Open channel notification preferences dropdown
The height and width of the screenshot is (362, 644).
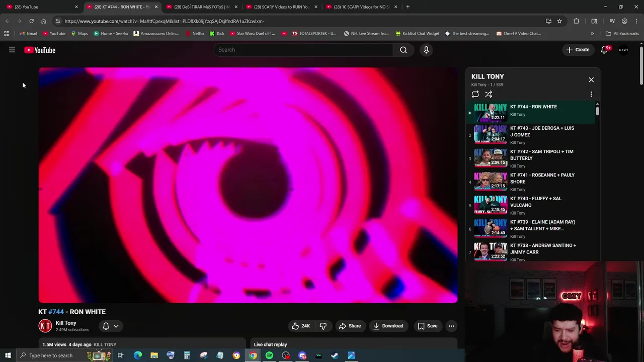click(111, 326)
